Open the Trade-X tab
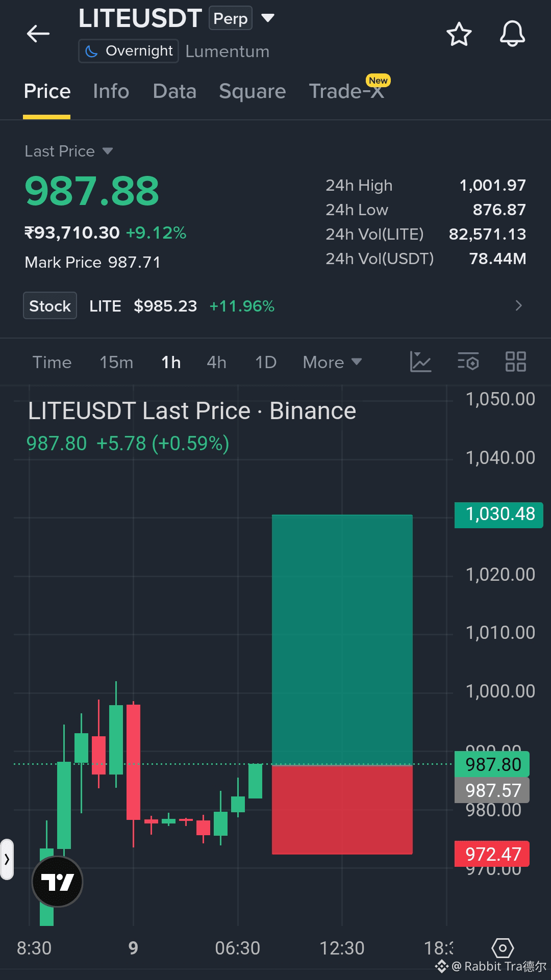The height and width of the screenshot is (980, 551). (347, 91)
